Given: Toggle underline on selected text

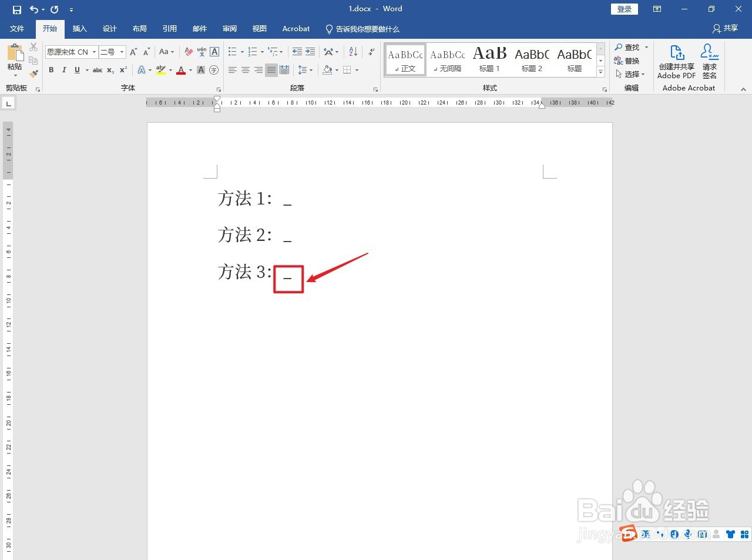Looking at the screenshot, I should 77,70.
